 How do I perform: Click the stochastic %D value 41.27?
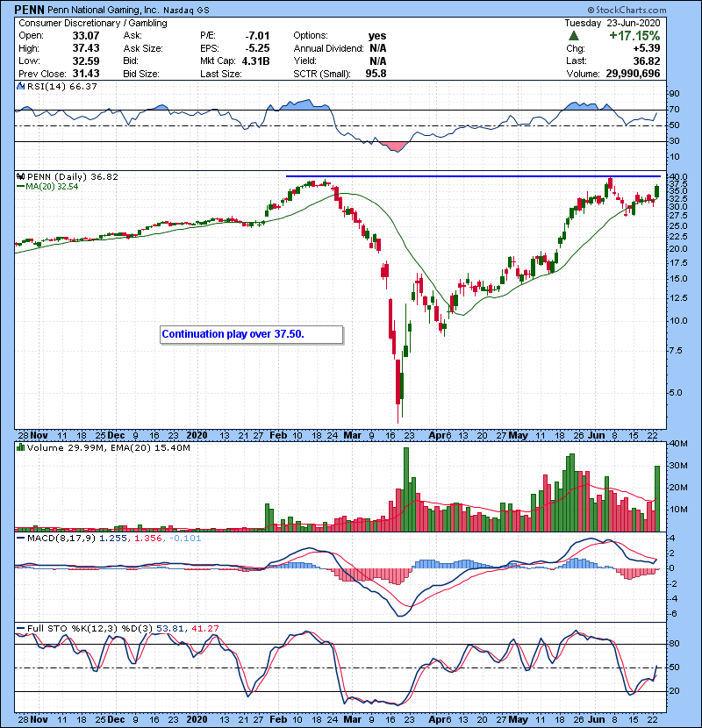(x=204, y=629)
